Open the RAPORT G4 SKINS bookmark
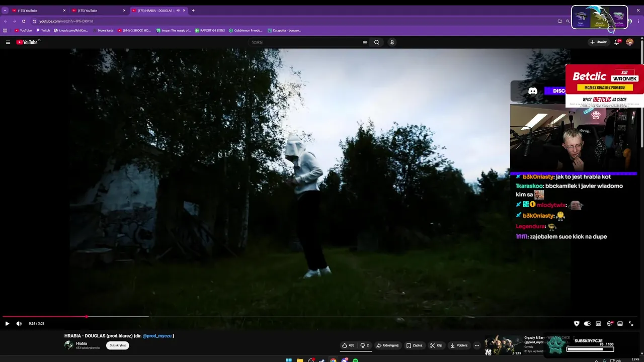644x362 pixels. [x=210, y=30]
